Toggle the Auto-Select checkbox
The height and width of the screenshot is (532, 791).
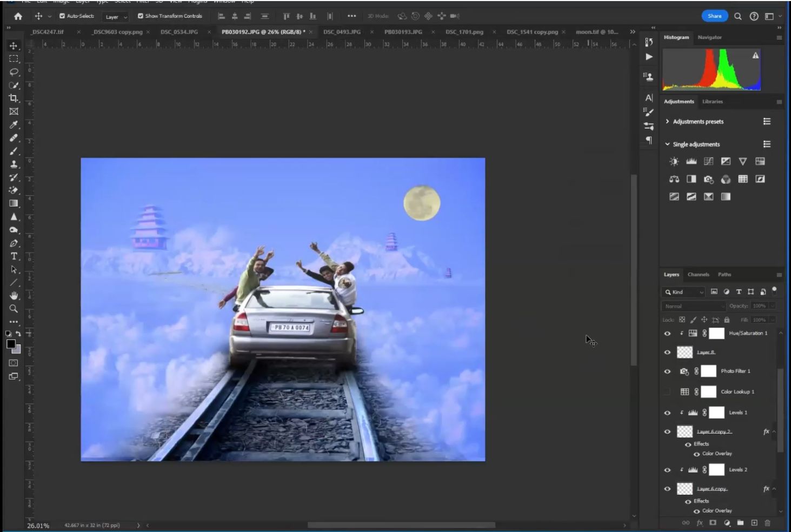click(62, 16)
